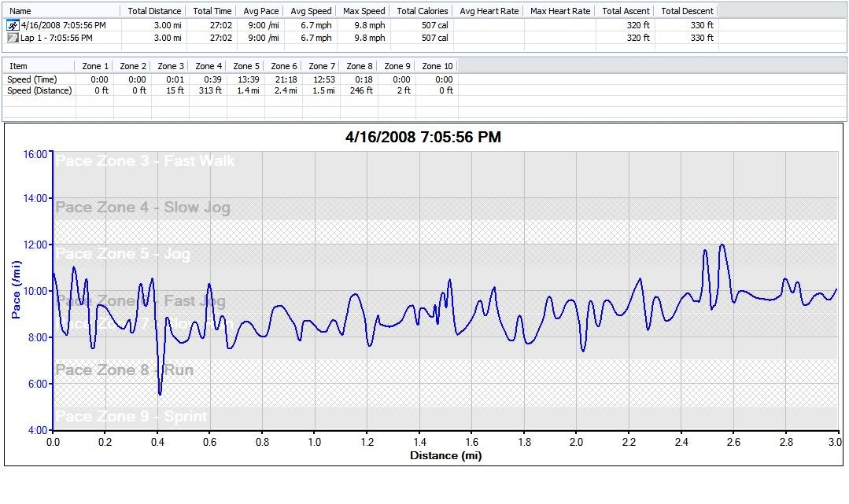Click the Max Heart Rate column header
Screen dimensions: 849x504
(560, 11)
